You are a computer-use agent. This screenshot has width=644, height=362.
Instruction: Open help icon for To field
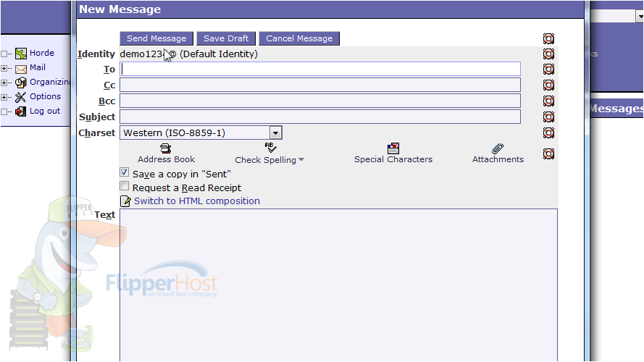548,69
